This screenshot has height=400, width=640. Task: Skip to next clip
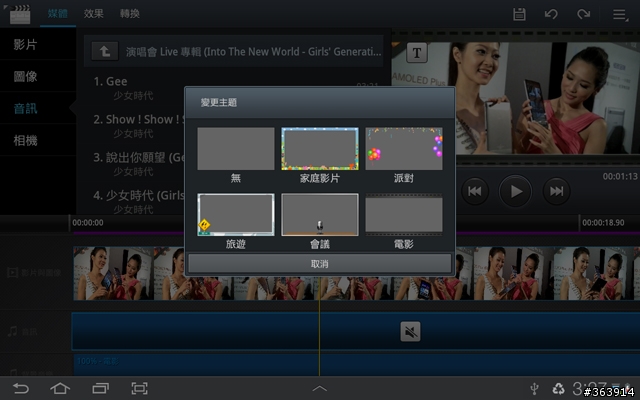coord(556,191)
